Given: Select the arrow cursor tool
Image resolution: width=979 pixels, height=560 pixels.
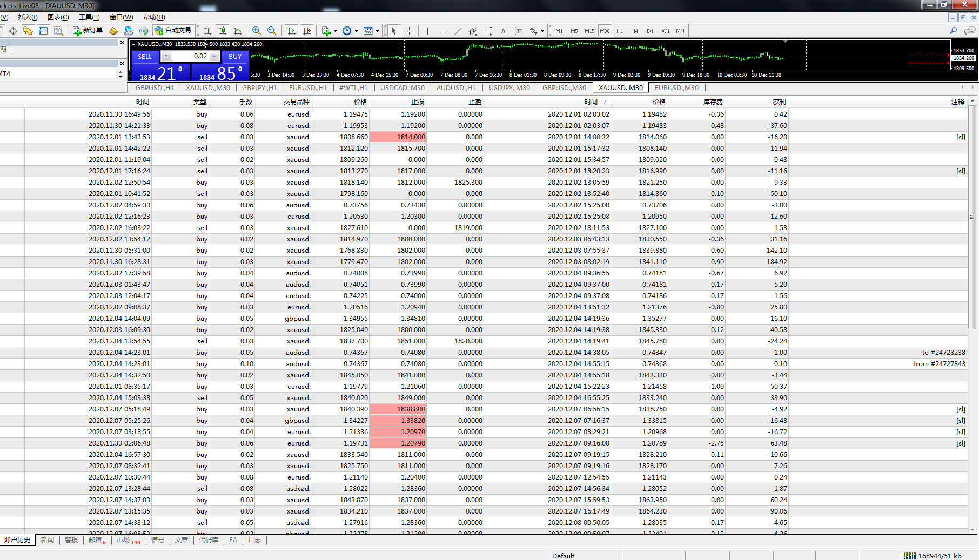Looking at the screenshot, I should [394, 31].
